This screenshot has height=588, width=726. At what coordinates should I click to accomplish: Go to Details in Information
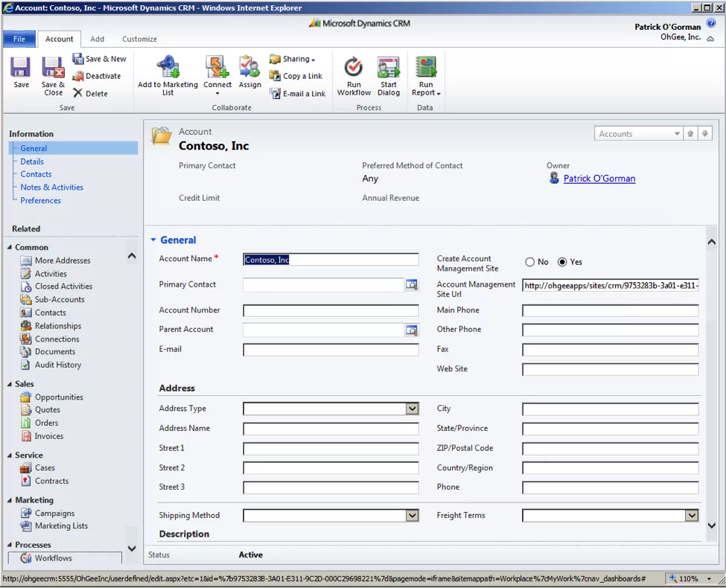32,162
